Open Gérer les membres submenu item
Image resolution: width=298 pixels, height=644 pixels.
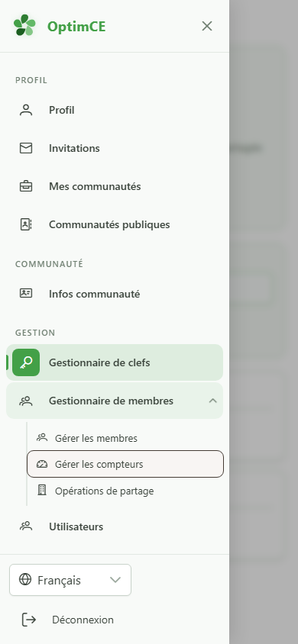coord(125,438)
